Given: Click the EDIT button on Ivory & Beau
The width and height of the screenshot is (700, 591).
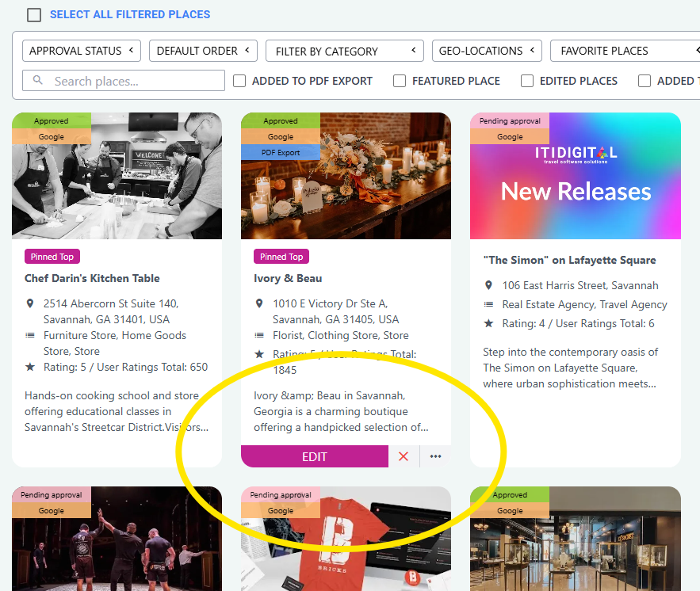Looking at the screenshot, I should (x=315, y=456).
